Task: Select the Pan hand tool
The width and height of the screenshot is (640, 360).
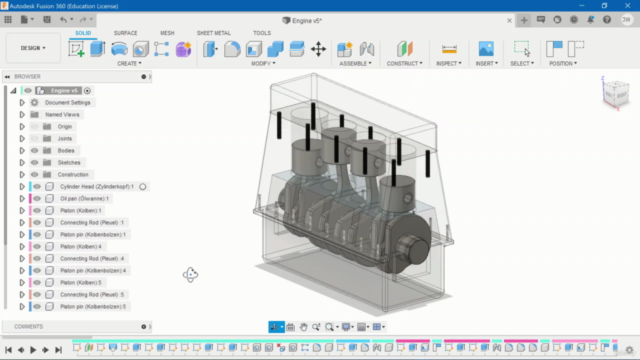Action: click(303, 327)
